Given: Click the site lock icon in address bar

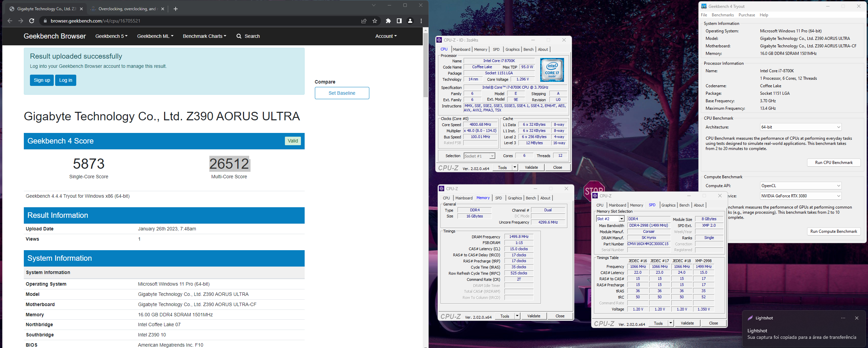Looking at the screenshot, I should (45, 21).
